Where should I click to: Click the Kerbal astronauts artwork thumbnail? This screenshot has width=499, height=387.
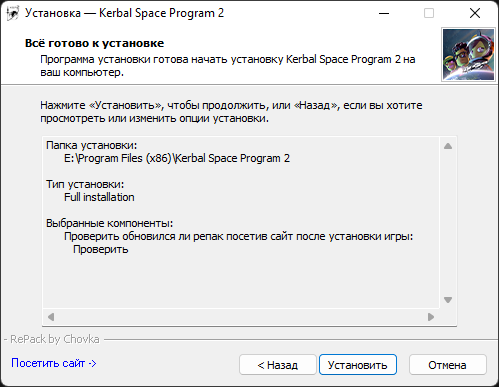point(468,54)
